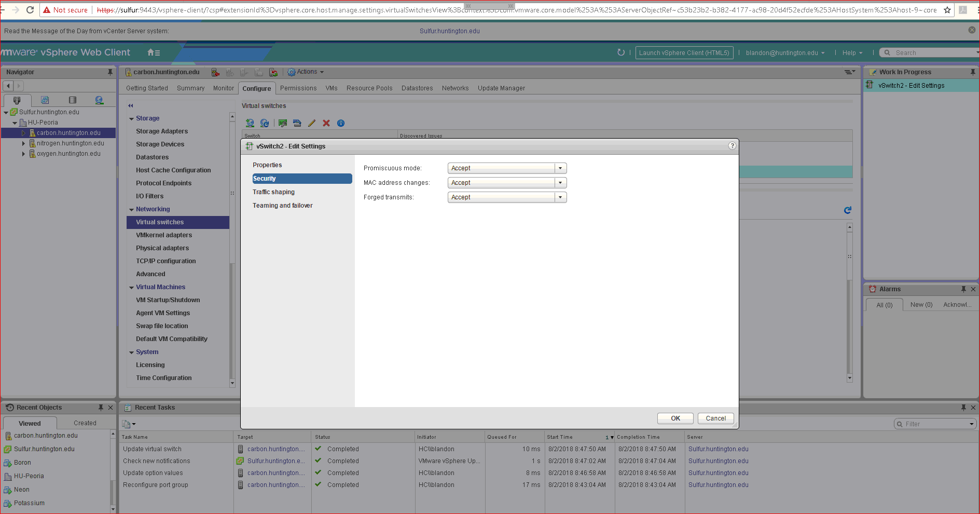Screen dimensions: 980x514
Task: Open the Datastores tab
Action: click(x=417, y=88)
